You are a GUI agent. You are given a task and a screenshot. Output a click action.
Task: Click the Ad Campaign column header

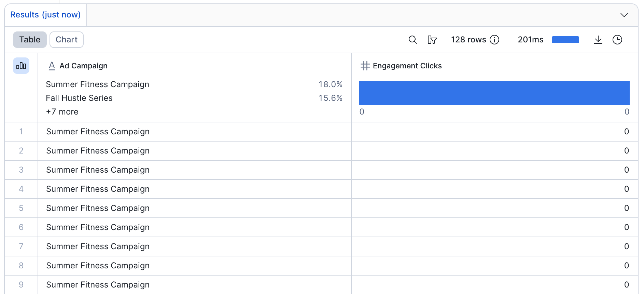[83, 66]
